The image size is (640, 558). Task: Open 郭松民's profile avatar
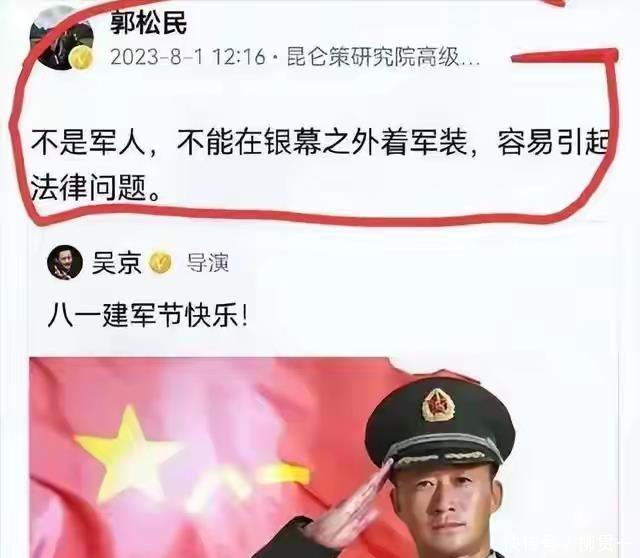(x=62, y=38)
